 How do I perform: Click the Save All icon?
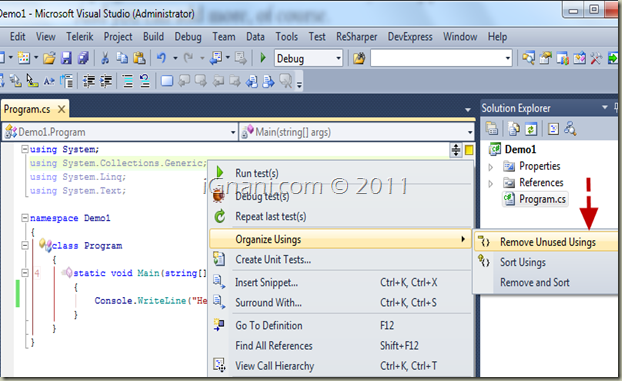(x=83, y=58)
